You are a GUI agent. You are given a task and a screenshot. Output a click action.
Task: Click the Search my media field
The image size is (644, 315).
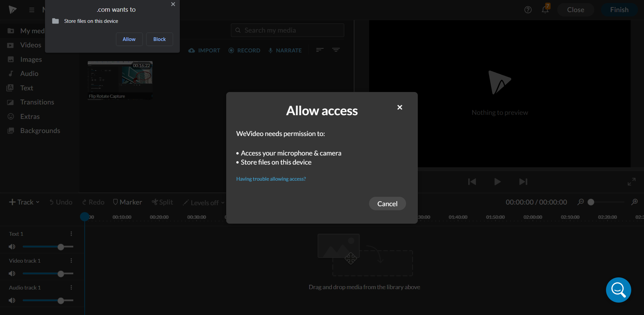(287, 30)
